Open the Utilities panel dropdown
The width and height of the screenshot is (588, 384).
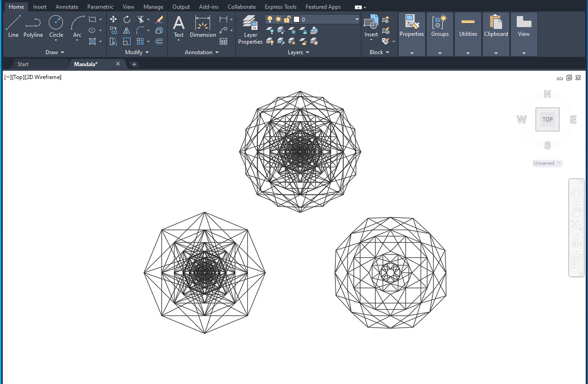click(x=468, y=53)
